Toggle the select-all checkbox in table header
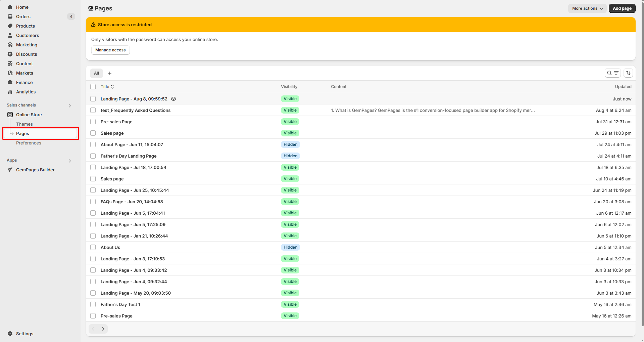 (93, 87)
